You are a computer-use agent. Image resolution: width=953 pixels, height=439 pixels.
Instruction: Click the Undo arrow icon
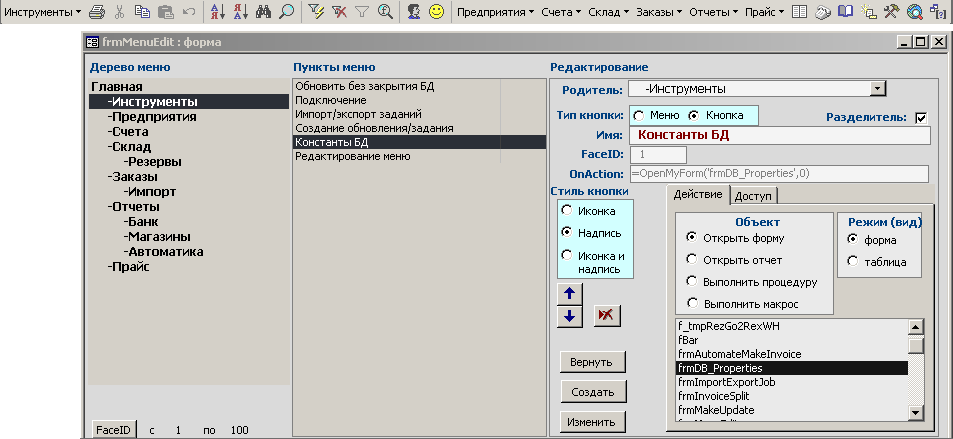tap(189, 12)
